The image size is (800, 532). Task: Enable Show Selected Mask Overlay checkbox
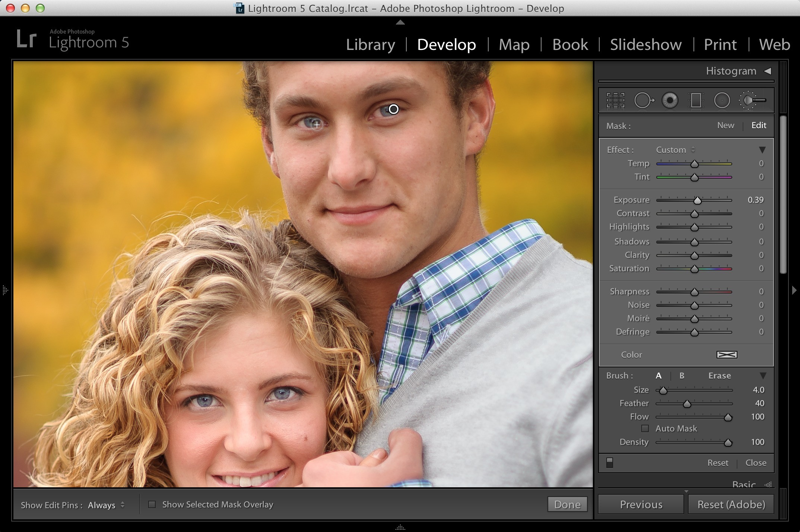pos(152,504)
